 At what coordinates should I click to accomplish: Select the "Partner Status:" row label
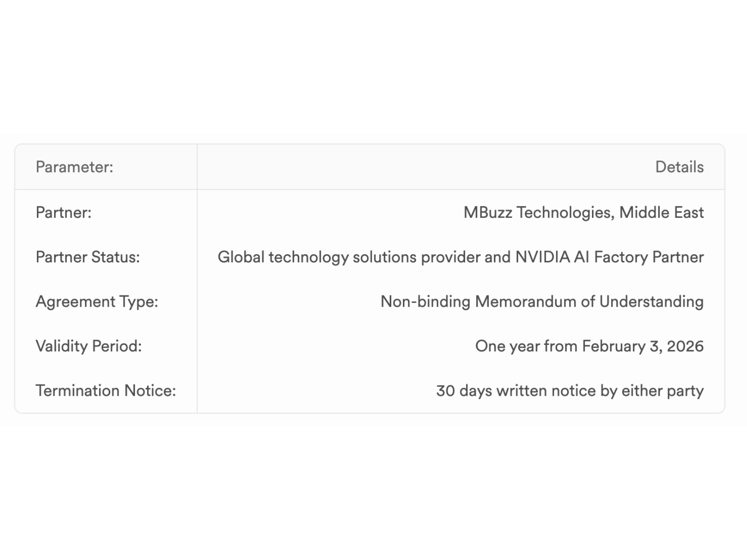[x=88, y=257]
